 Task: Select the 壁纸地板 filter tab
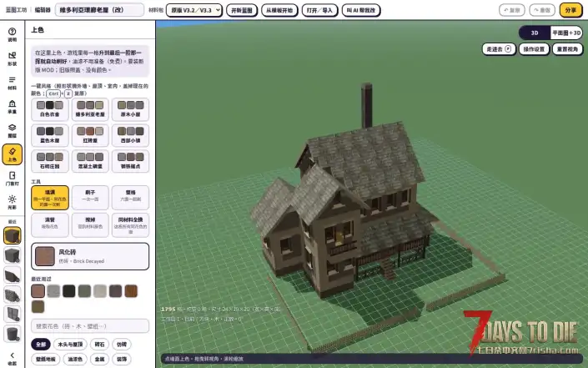(46, 359)
